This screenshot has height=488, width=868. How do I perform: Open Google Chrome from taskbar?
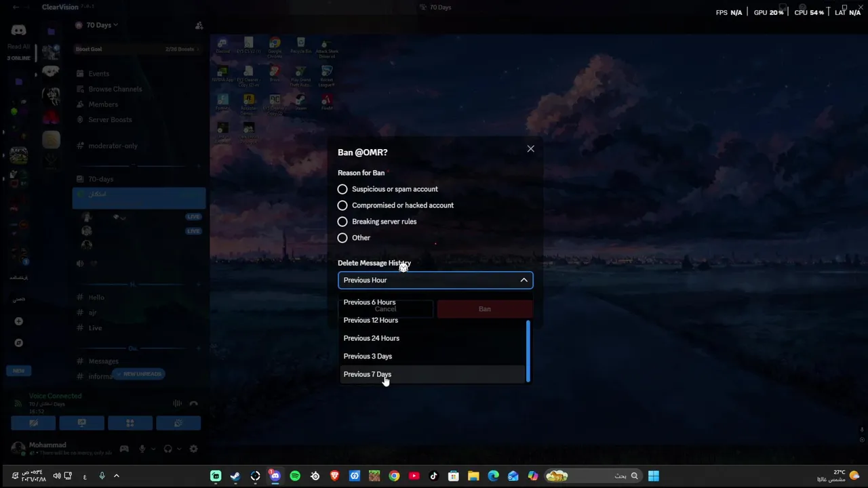pos(394,476)
